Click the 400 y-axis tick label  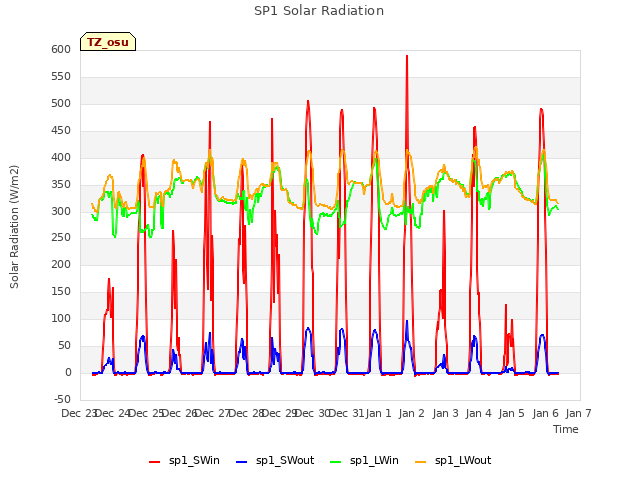tap(61, 157)
